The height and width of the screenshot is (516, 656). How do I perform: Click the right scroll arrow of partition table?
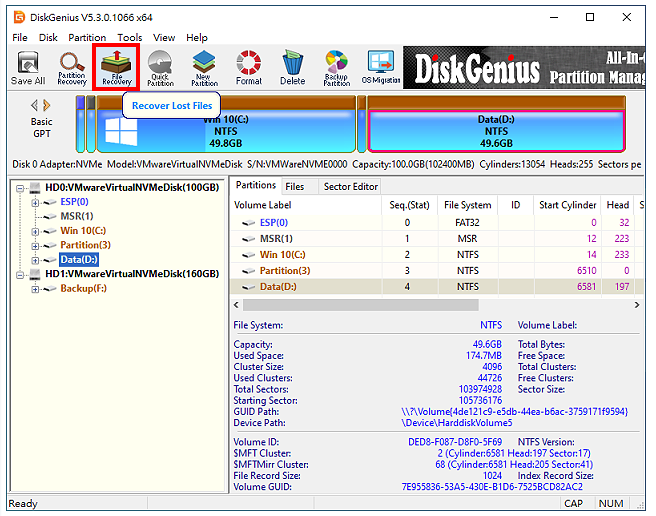[x=637, y=305]
